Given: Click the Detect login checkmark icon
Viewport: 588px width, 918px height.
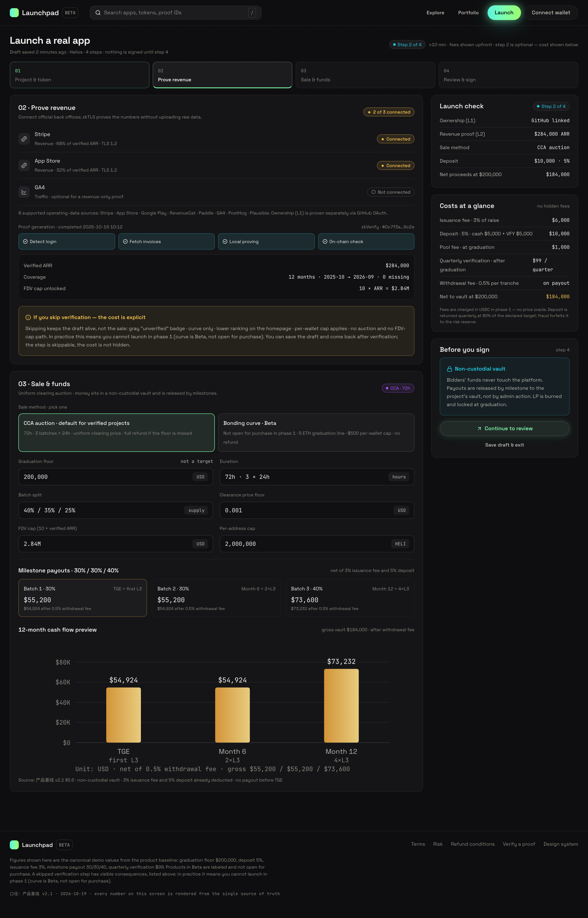Looking at the screenshot, I should (x=25, y=241).
